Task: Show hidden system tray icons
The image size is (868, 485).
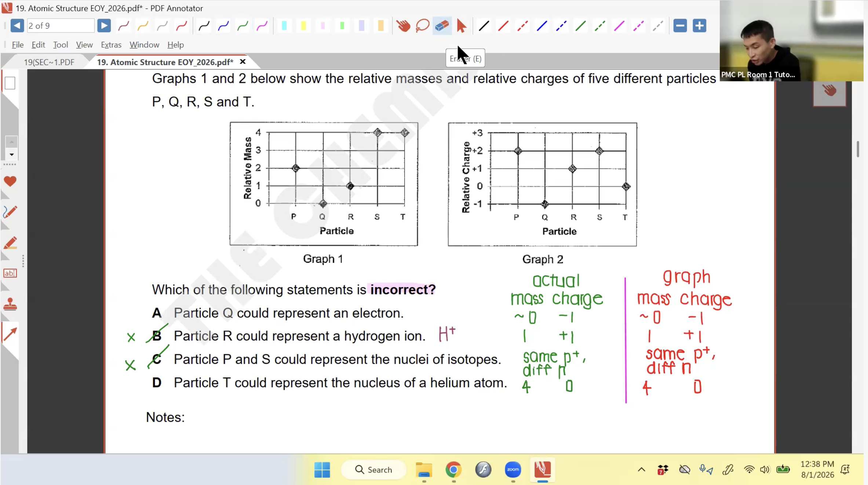Action: [641, 470]
